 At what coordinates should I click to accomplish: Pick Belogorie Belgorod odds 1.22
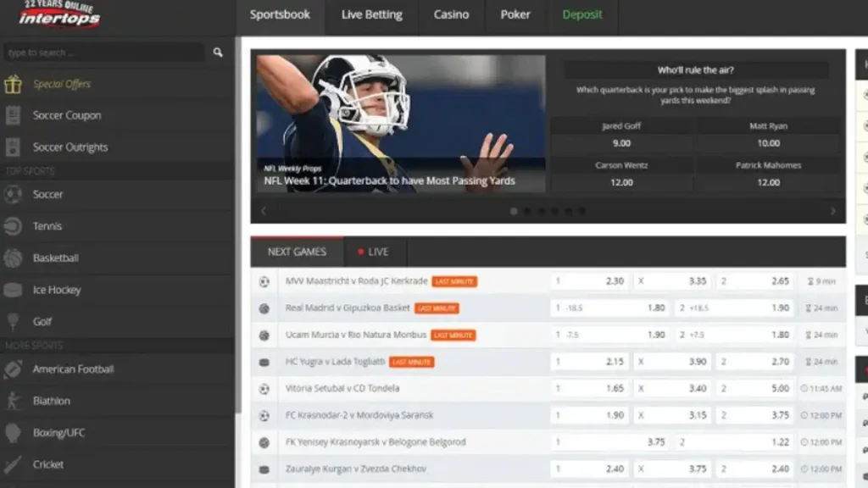click(x=735, y=442)
